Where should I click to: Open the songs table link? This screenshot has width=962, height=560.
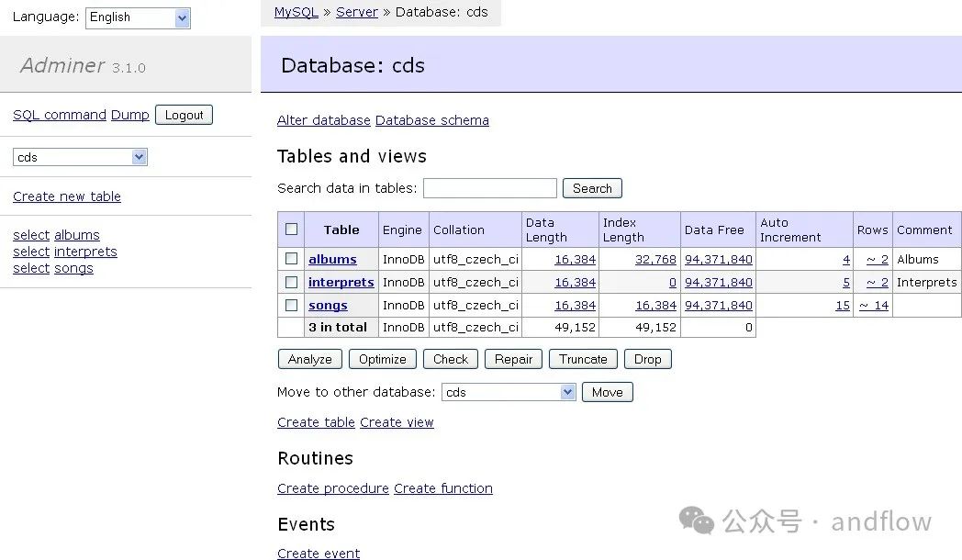[328, 305]
